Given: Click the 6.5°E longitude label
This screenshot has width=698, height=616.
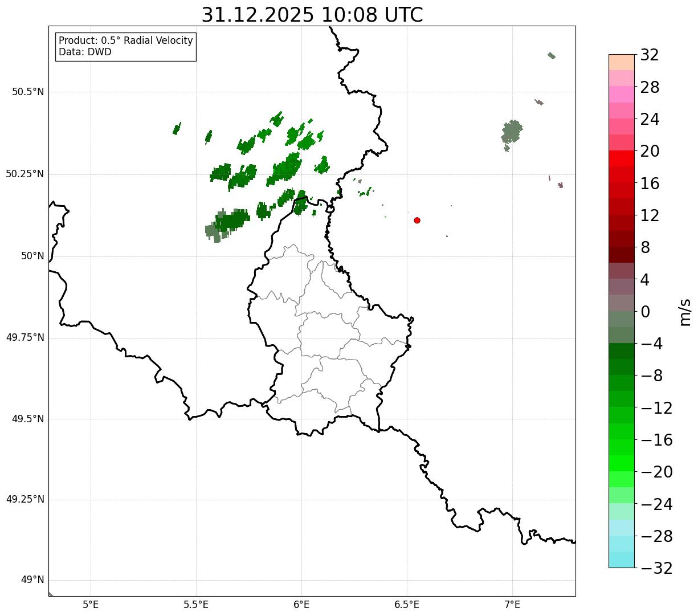Looking at the screenshot, I should click(407, 605).
